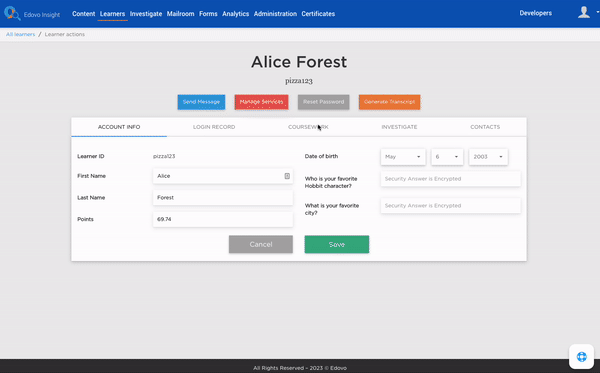The width and height of the screenshot is (600, 373).
Task: Go back via All learners breadcrumb link
Action: 20,34
